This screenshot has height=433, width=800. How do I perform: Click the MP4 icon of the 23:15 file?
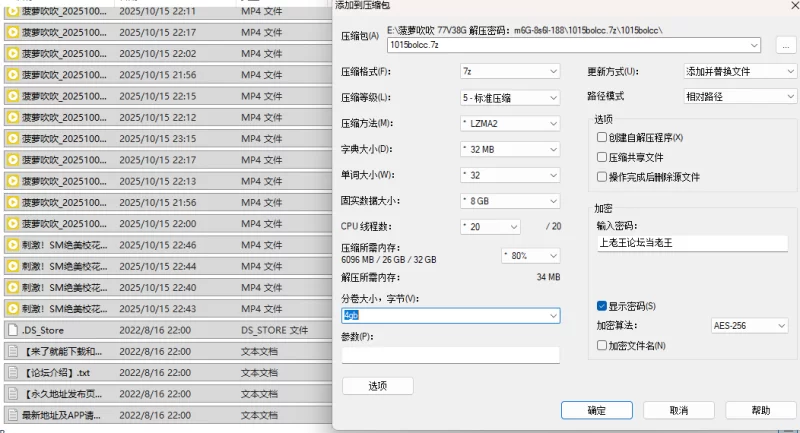tap(13, 139)
